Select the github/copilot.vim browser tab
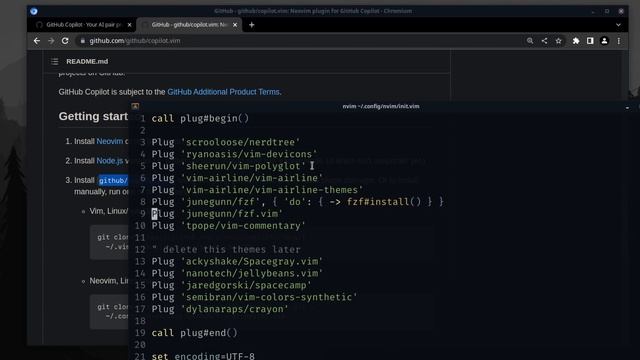This screenshot has height=360, width=640. click(189, 25)
